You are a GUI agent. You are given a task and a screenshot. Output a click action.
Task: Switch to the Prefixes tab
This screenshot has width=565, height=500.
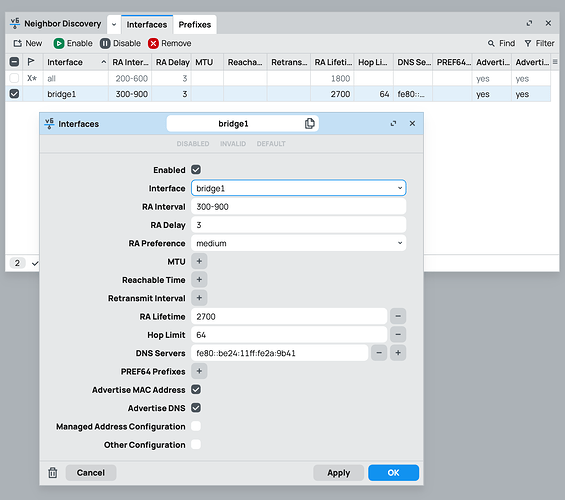pos(195,24)
